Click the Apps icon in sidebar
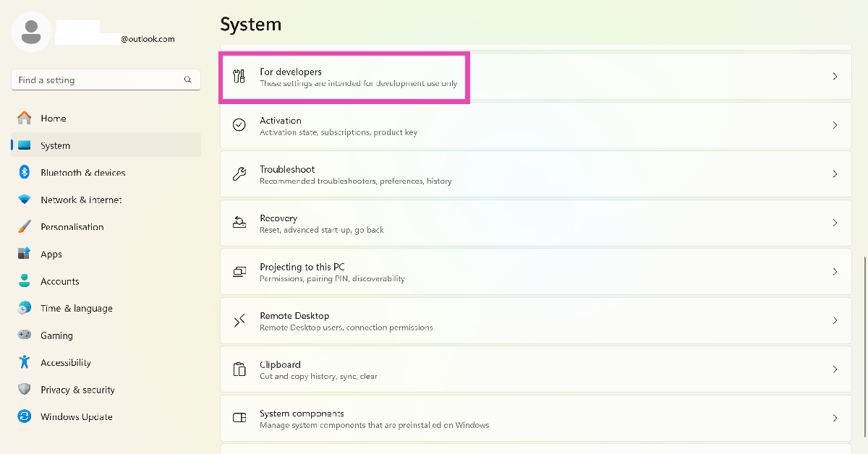Screen dimensions: 868x454 [25, 254]
